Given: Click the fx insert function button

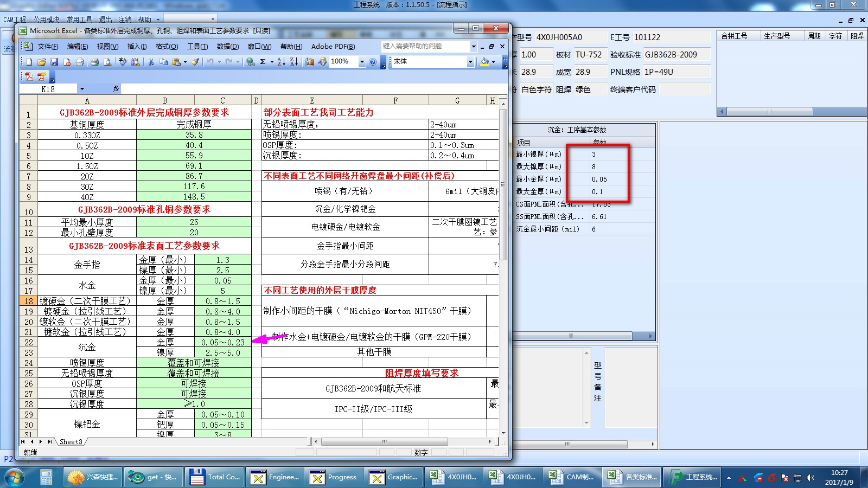Looking at the screenshot, I should pos(116,88).
